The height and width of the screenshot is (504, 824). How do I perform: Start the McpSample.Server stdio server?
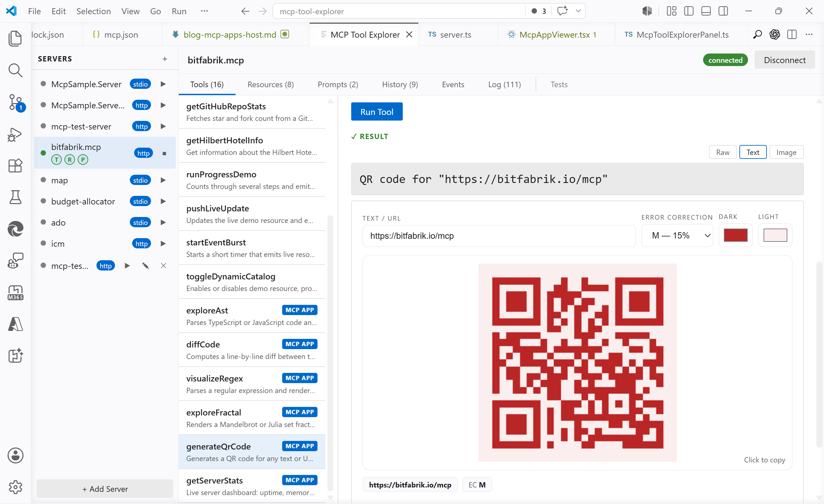tap(163, 84)
